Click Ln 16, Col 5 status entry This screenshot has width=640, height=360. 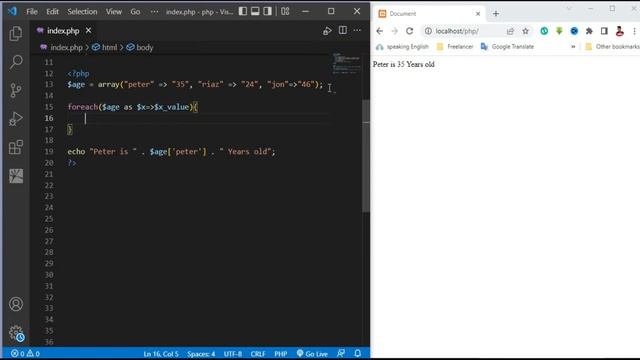tap(161, 354)
